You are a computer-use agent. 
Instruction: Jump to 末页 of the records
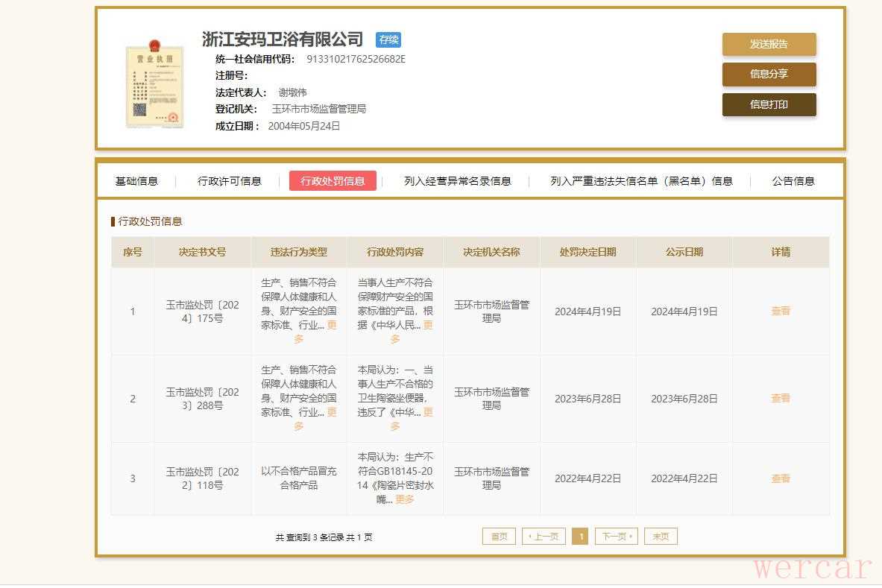pyautogui.click(x=661, y=537)
